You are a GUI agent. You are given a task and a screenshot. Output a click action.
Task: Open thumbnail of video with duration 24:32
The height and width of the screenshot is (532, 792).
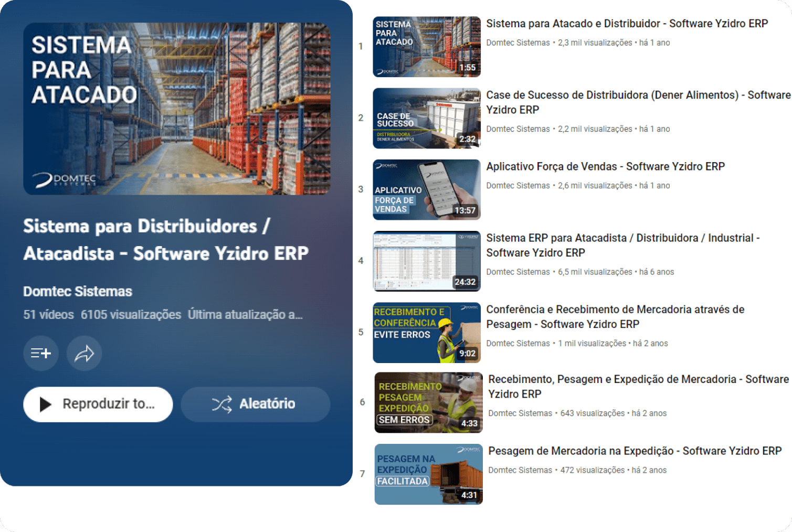point(427,261)
